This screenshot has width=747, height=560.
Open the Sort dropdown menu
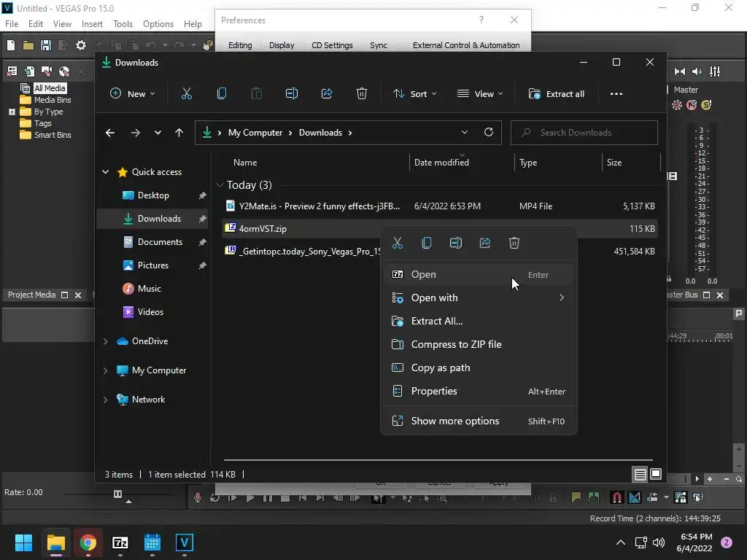[414, 94]
